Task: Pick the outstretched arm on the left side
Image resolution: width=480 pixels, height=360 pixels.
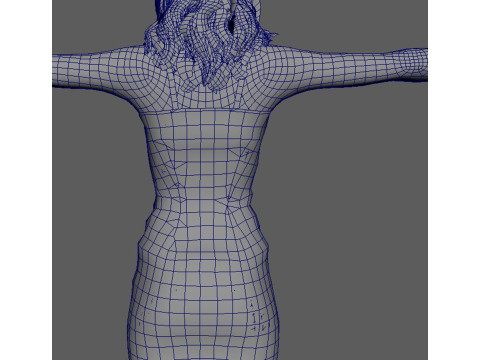Action: click(x=97, y=72)
